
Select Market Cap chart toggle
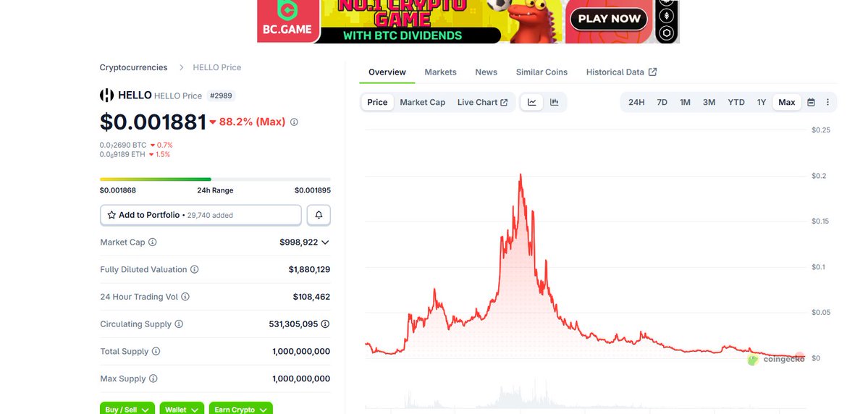click(422, 102)
